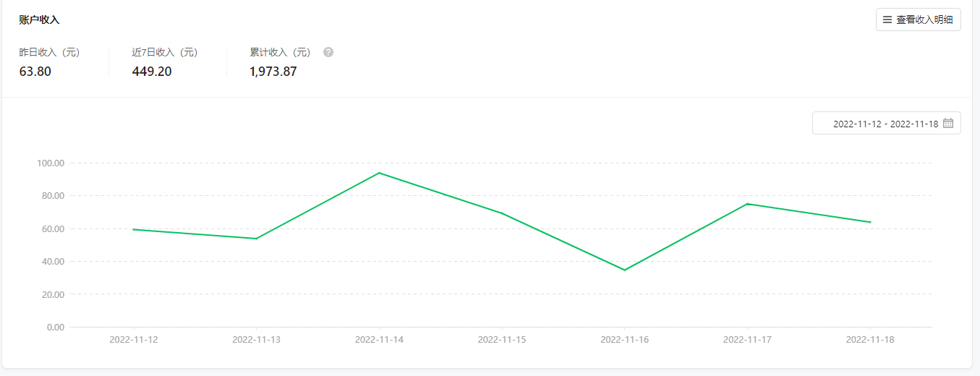The width and height of the screenshot is (980, 376).
Task: Click the 账户收入 section heading
Action: [39, 20]
